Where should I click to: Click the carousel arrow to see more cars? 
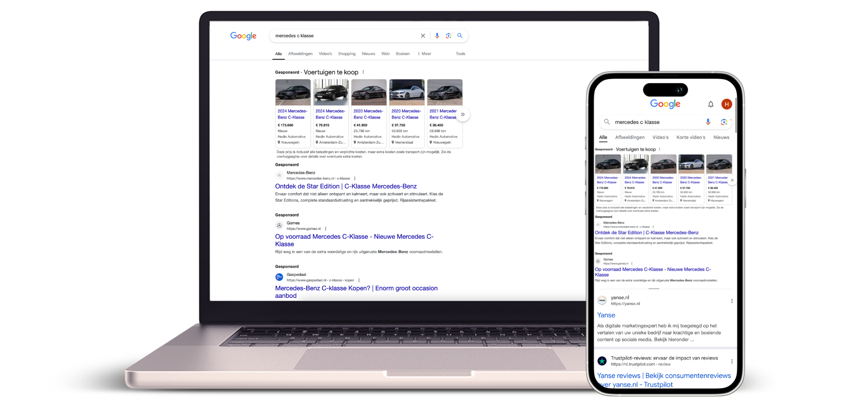463,115
